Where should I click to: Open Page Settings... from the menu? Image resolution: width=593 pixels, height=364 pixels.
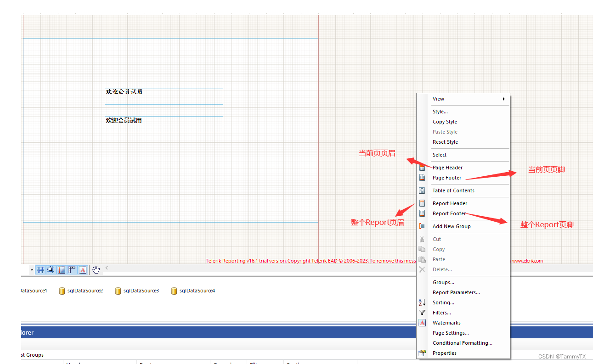coord(463,333)
